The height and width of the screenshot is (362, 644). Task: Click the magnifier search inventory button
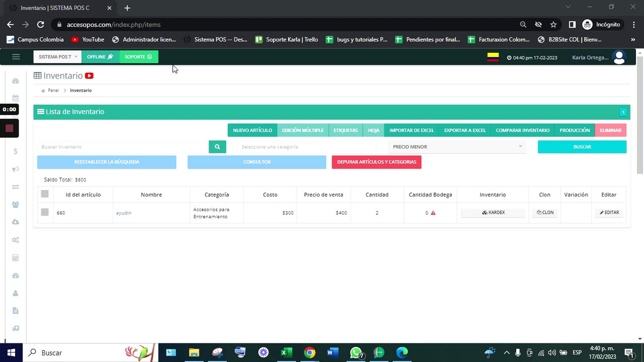pos(217,147)
